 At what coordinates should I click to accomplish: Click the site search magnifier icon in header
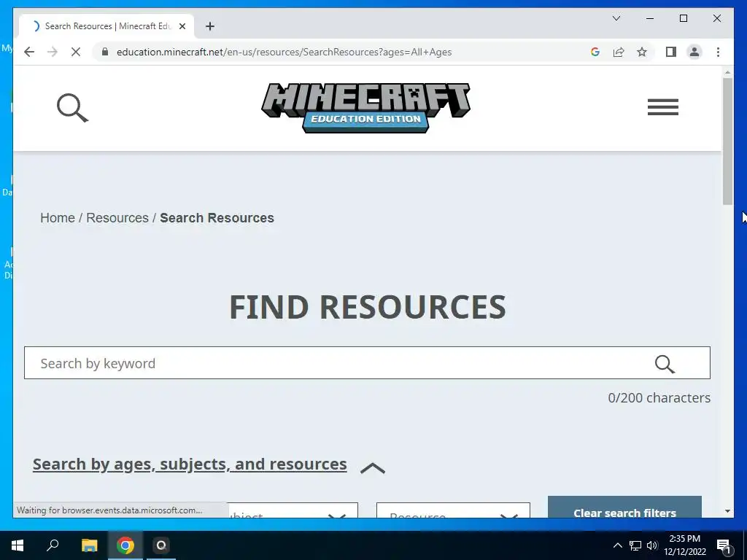(x=72, y=108)
